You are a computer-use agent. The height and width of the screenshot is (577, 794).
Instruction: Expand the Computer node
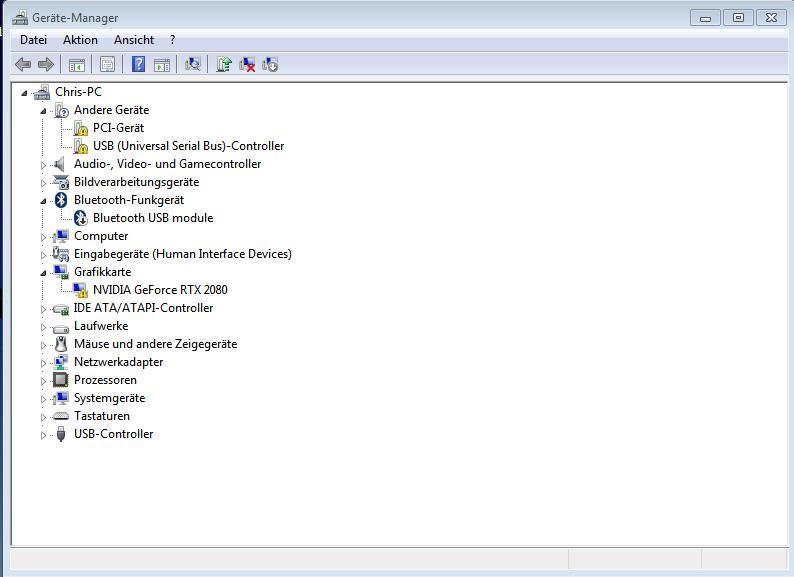pyautogui.click(x=43, y=237)
